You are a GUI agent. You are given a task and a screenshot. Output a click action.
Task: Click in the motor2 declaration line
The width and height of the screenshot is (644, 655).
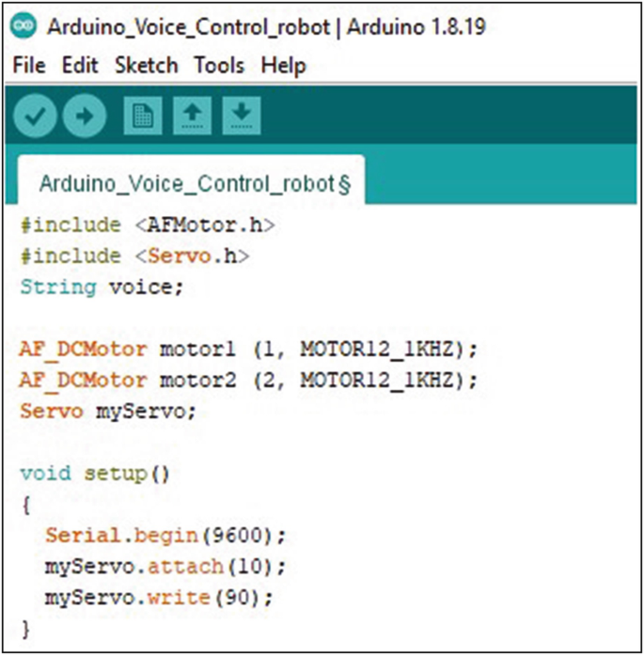tap(248, 380)
